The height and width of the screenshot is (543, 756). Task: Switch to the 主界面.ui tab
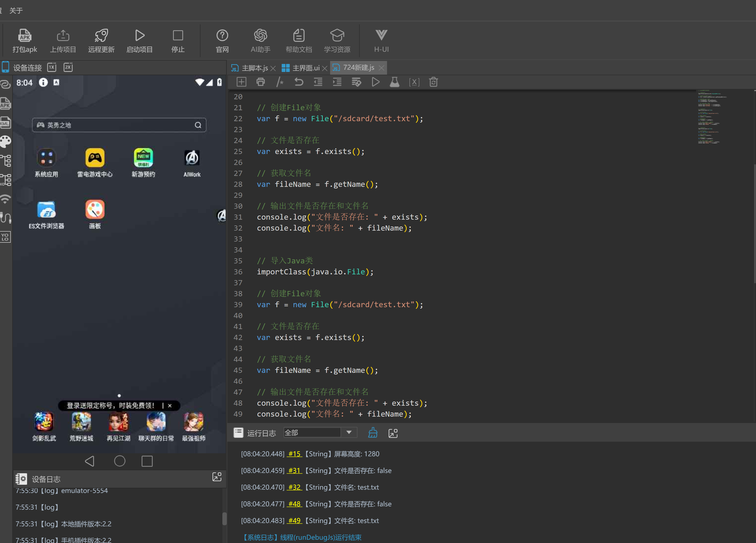(306, 68)
